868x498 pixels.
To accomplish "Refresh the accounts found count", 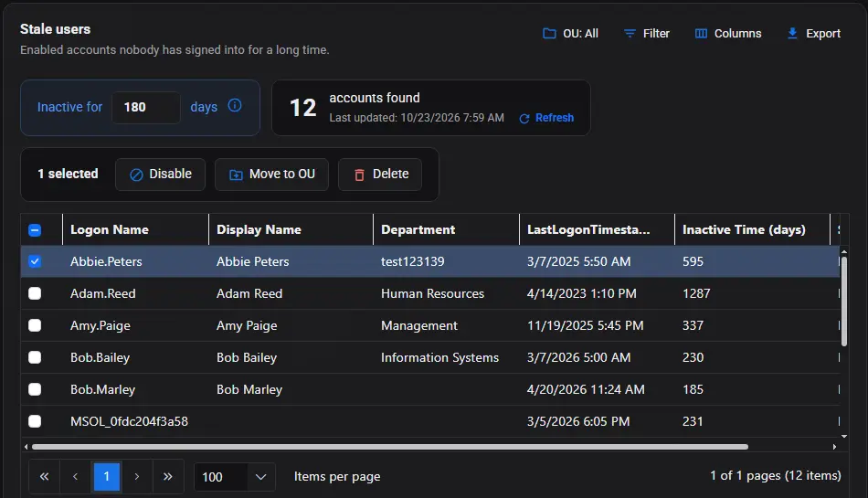I will pos(546,118).
